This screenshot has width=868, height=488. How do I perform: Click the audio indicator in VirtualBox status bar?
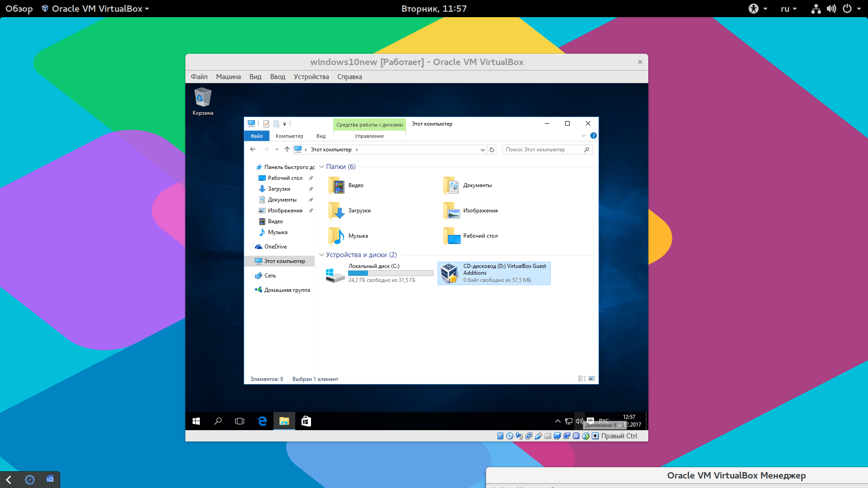point(519,436)
